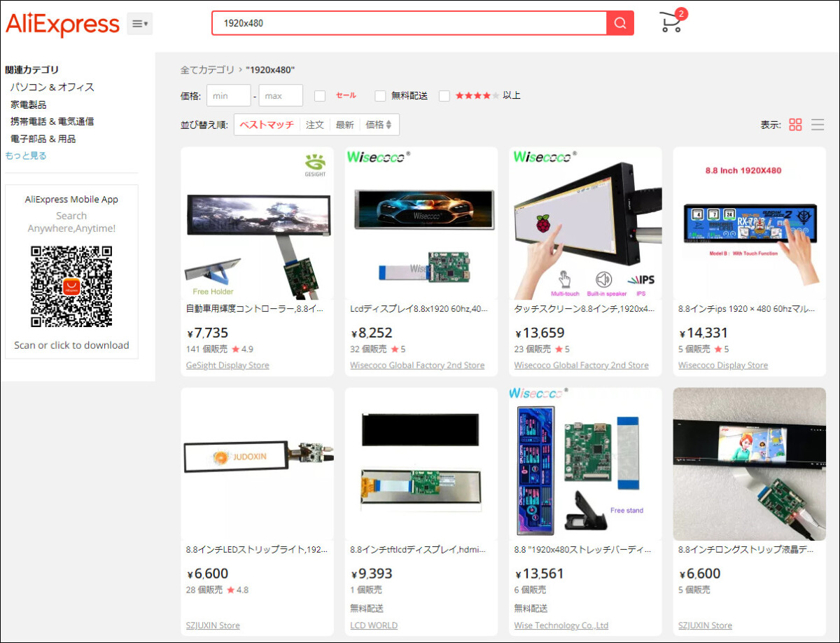Tick the 無料配送 checkbox
840x643 pixels.
380,96
